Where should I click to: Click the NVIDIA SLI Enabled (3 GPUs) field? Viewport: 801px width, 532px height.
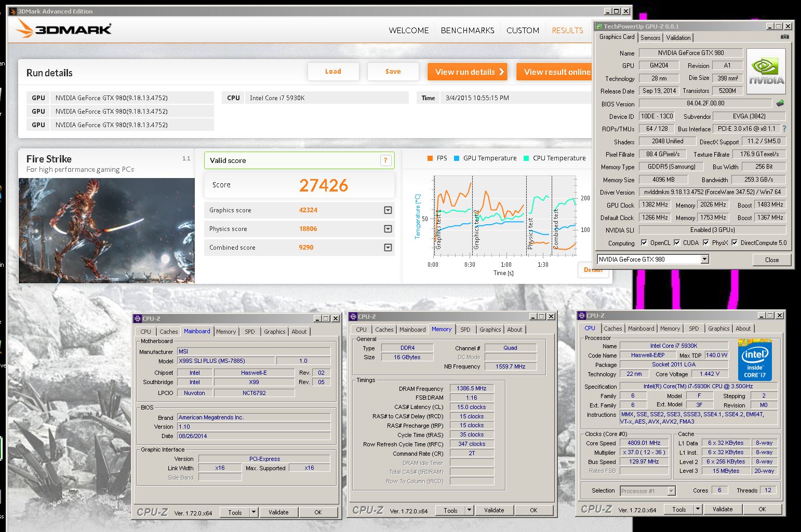pos(712,230)
